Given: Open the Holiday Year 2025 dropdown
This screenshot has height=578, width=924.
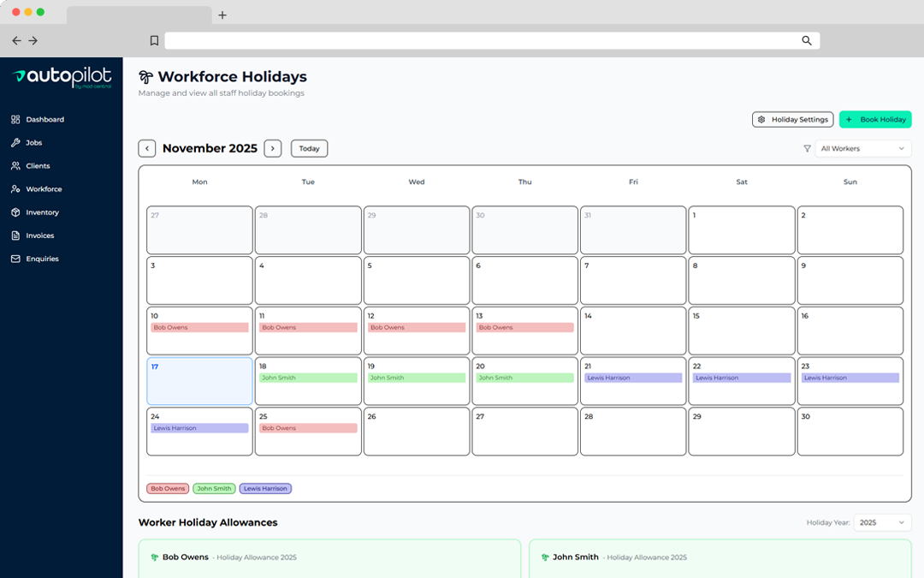Looking at the screenshot, I should [882, 521].
